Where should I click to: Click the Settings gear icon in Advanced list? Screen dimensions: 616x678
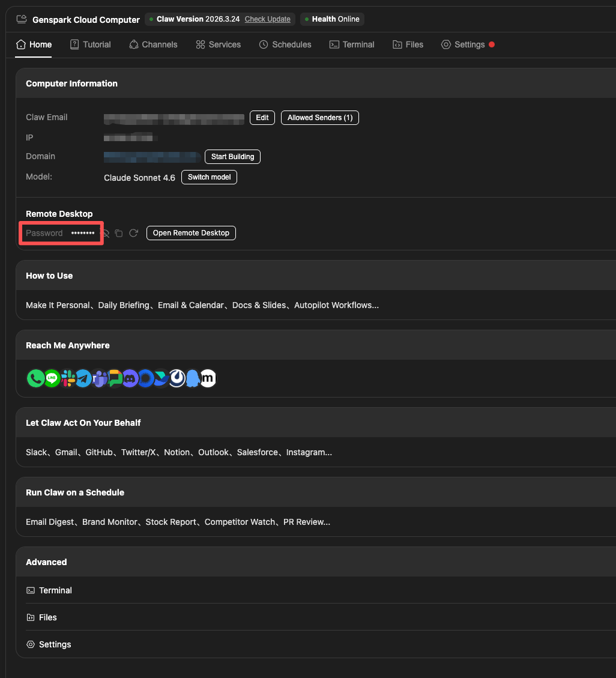[x=31, y=644]
